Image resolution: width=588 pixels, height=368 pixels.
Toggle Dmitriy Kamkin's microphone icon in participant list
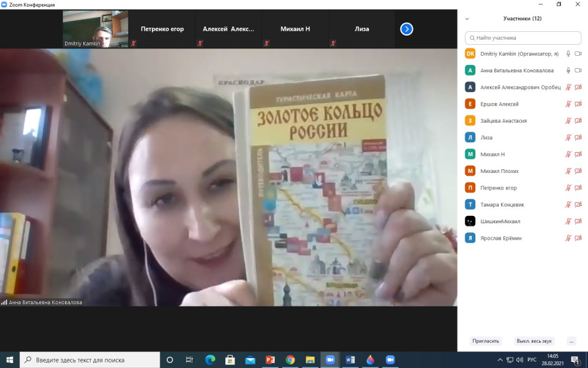click(568, 54)
